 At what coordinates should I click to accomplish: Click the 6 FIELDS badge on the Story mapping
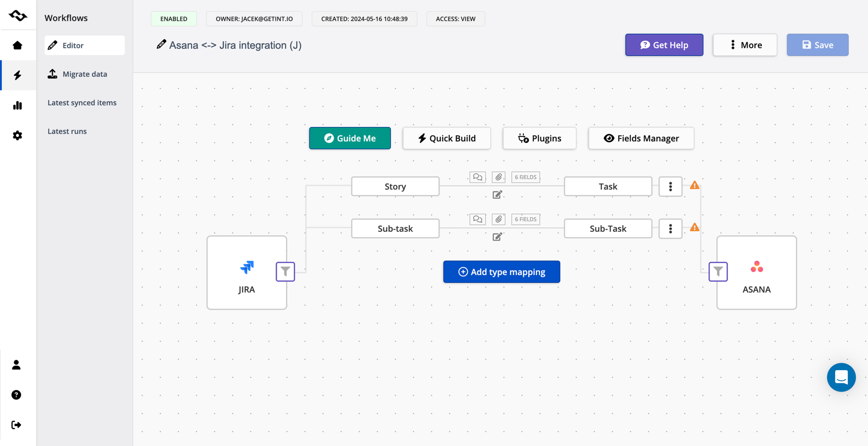pos(525,177)
